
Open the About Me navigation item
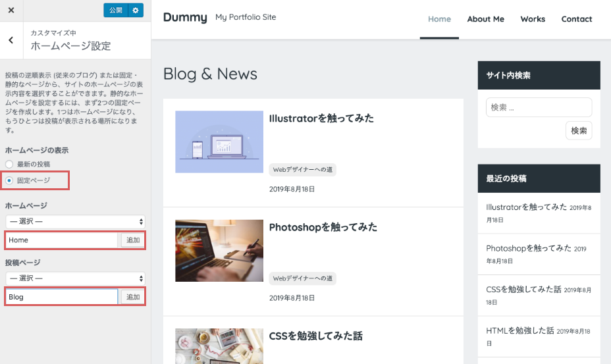[485, 19]
